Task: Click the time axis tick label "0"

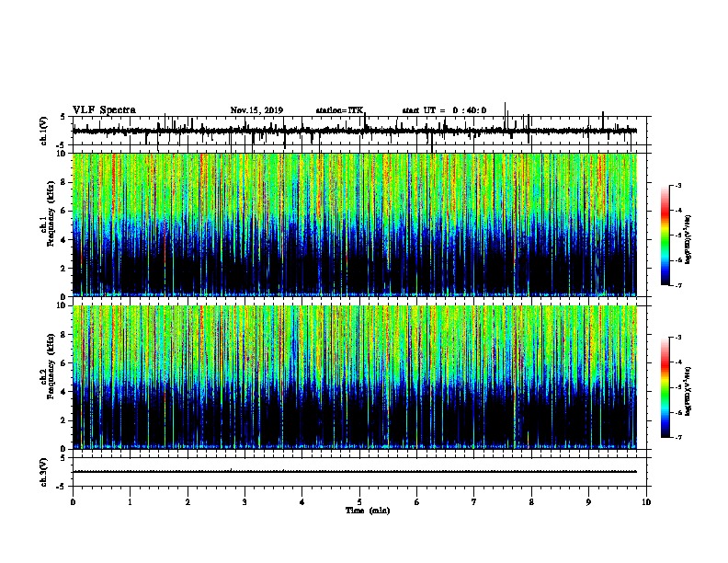Action: point(73,501)
